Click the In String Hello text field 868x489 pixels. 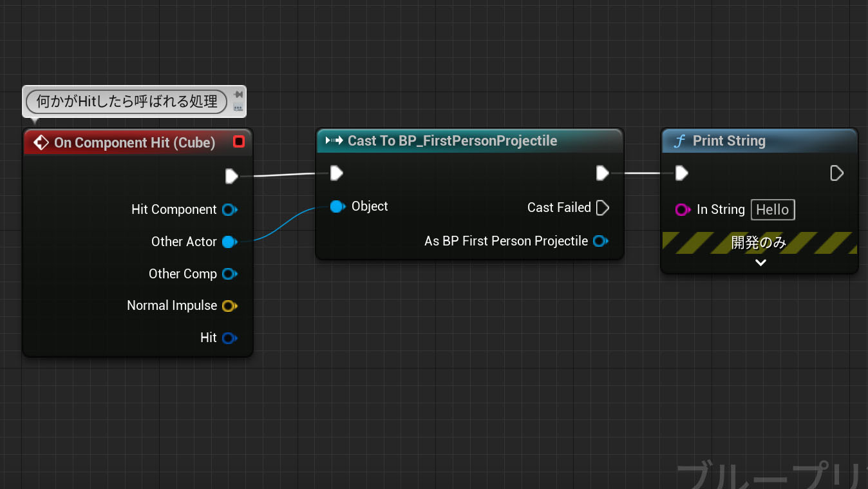773,209
